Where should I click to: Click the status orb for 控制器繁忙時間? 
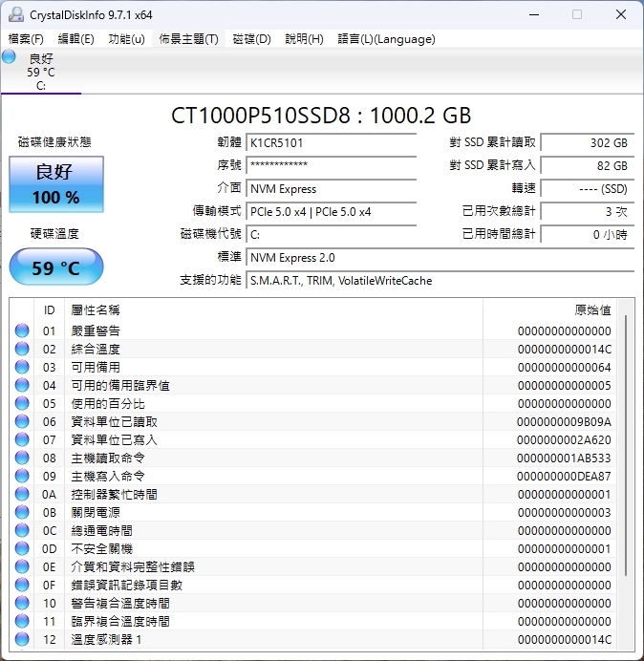22,495
